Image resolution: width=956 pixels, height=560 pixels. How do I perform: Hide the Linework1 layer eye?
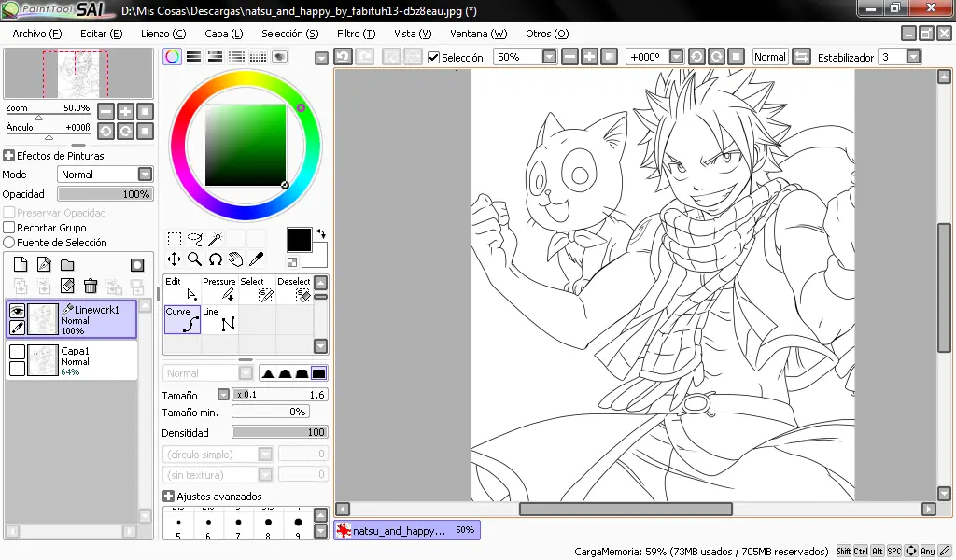[x=17, y=311]
